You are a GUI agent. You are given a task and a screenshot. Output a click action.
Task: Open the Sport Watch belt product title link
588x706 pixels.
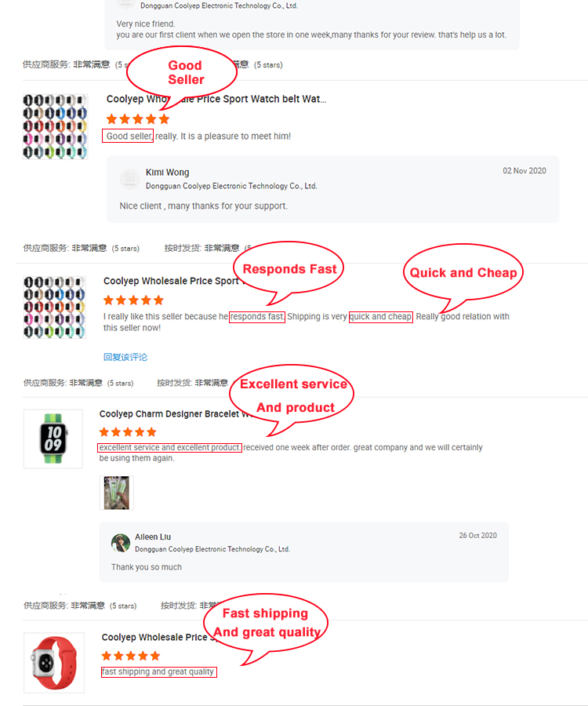pos(216,99)
